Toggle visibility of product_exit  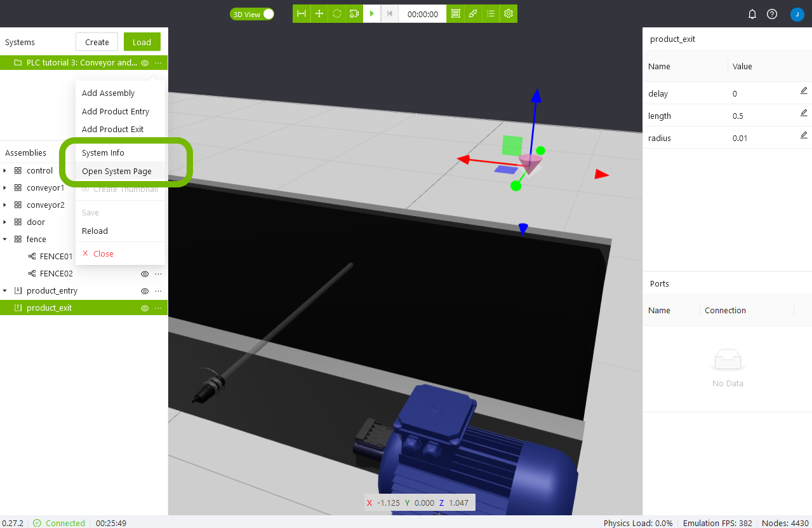145,308
